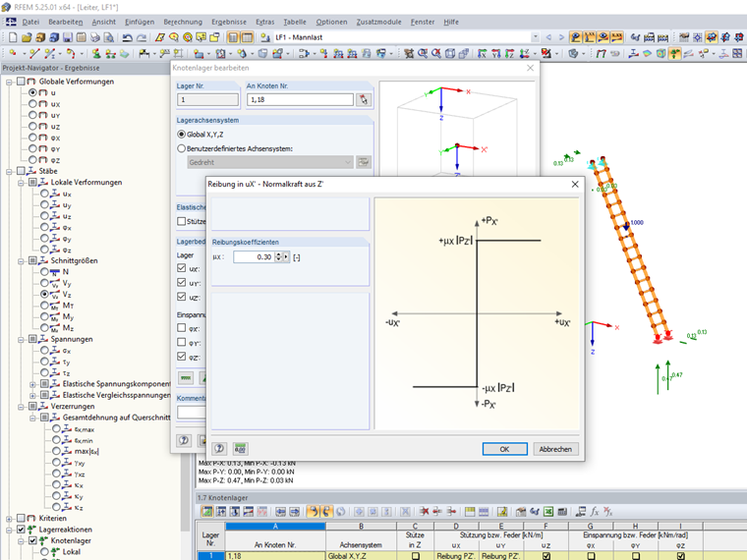
Task: Go to previous load case arrow
Action: 548,37
